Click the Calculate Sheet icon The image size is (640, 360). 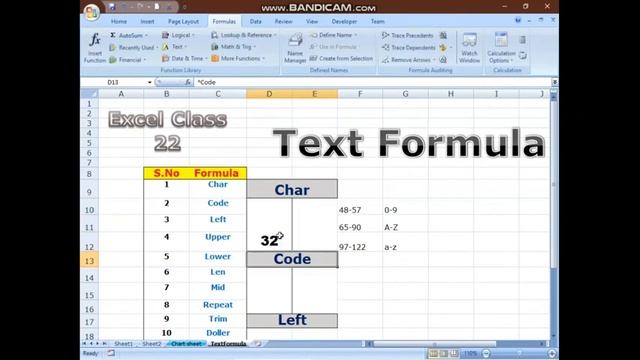(x=522, y=56)
